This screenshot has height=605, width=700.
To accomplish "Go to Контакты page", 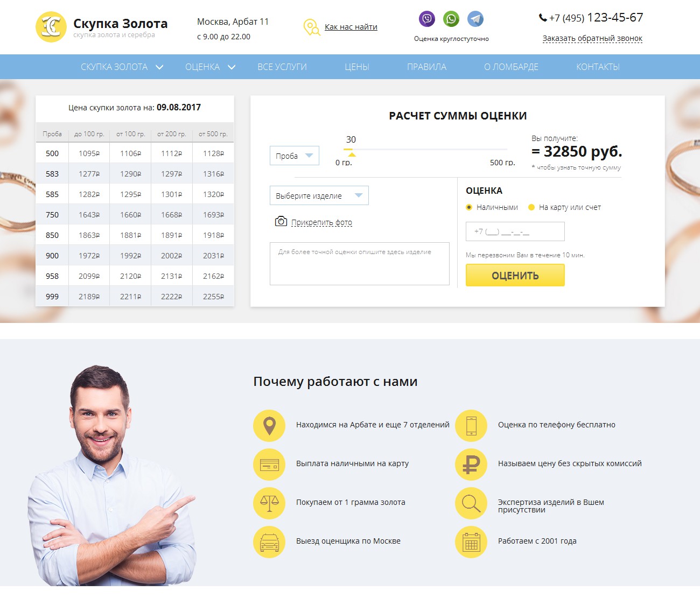I will click(x=598, y=67).
